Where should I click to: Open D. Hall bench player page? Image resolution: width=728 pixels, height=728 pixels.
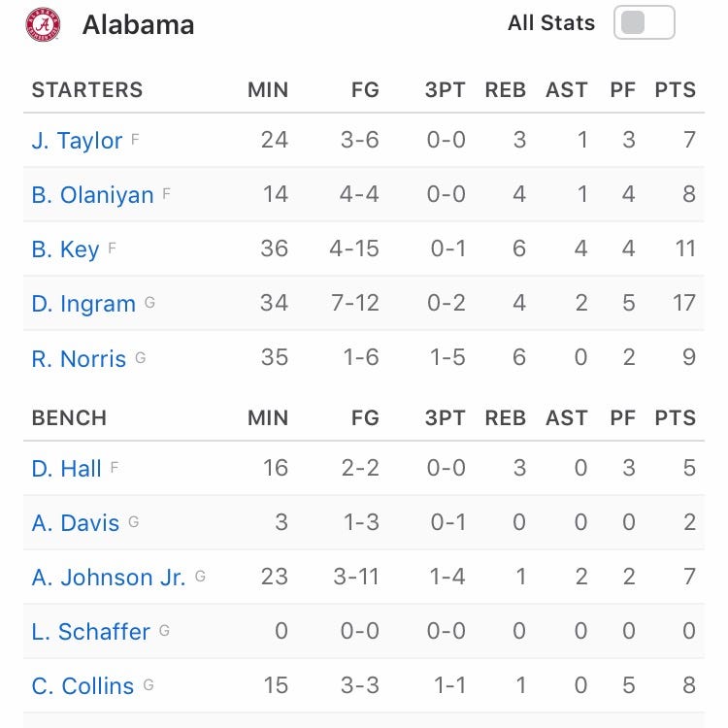point(66,468)
